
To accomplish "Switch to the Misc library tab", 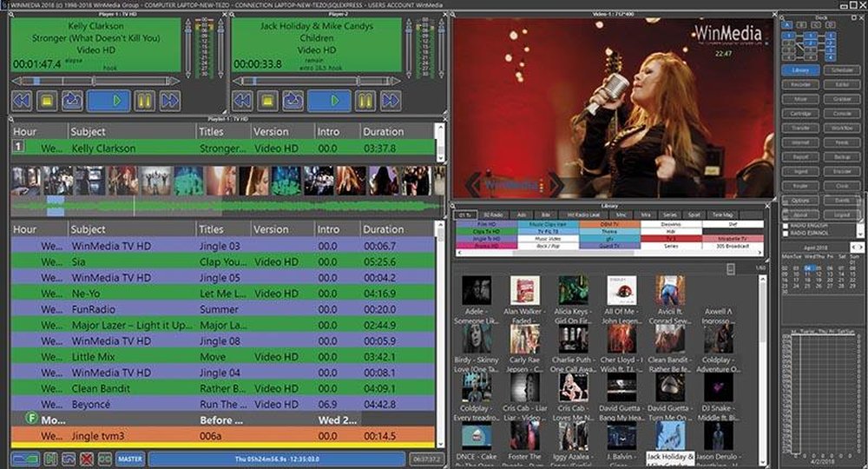I will point(621,215).
